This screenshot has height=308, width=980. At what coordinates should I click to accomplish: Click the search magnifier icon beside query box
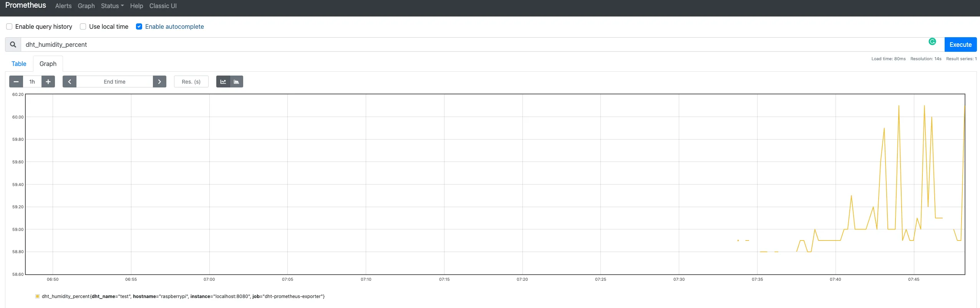(x=13, y=44)
